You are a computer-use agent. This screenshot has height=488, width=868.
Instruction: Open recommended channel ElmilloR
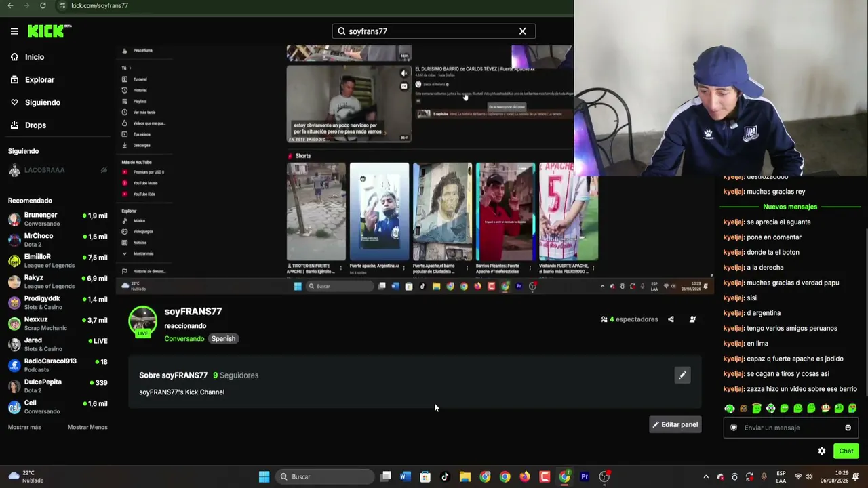(58, 261)
